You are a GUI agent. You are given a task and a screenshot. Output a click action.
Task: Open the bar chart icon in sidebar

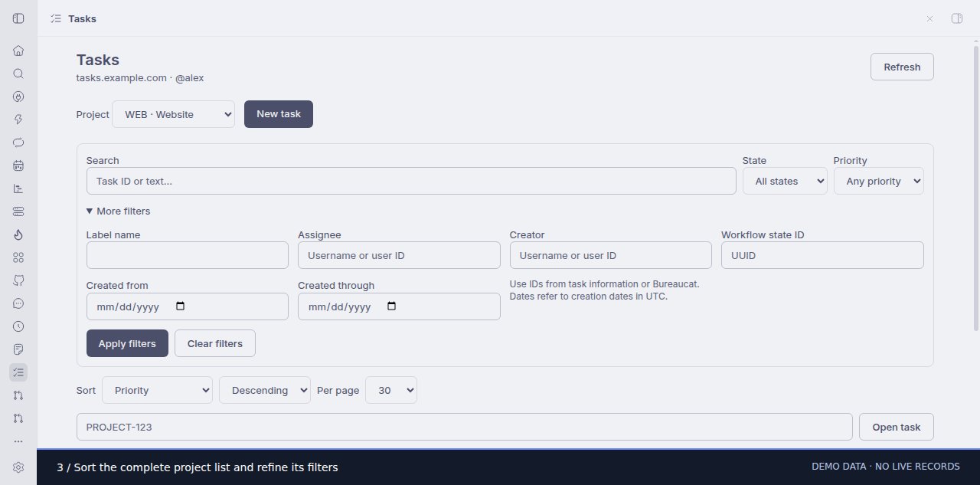(18, 188)
